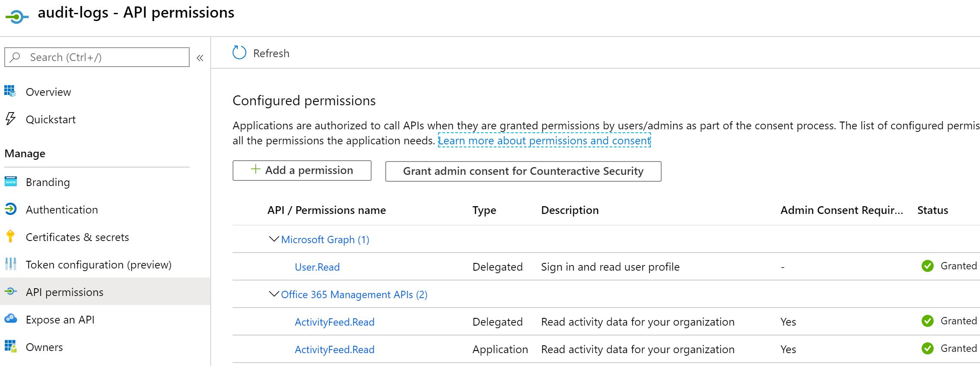This screenshot has width=980, height=366.
Task: Open Learn more about permissions link
Action: (x=544, y=141)
